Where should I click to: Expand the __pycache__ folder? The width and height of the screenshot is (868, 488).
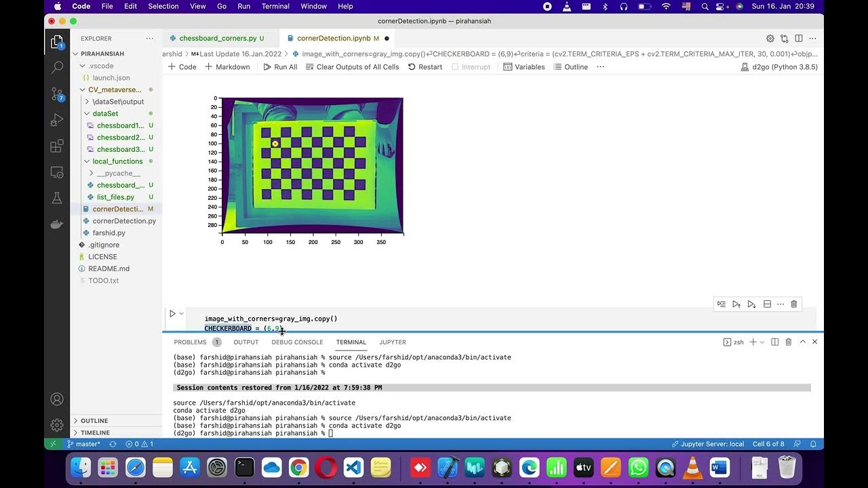coord(118,173)
